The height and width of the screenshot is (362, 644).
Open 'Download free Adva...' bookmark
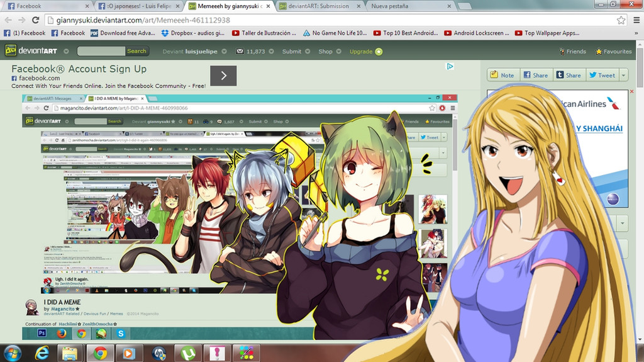click(123, 33)
